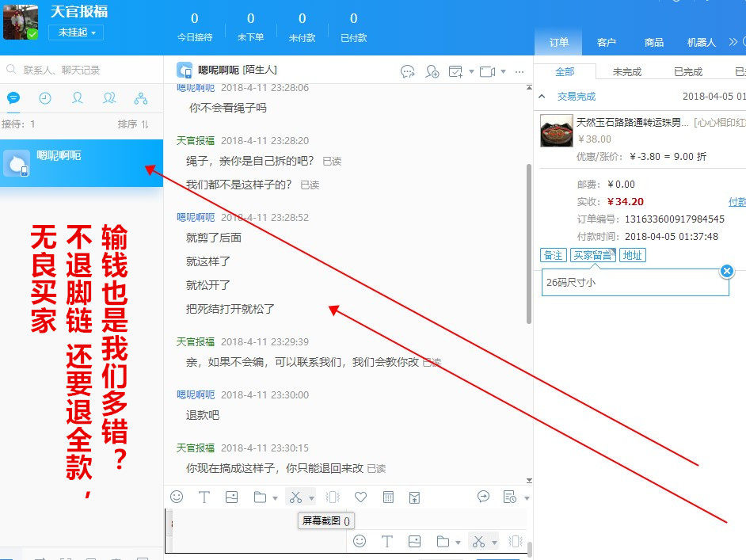Click the search magnifier icon
This screenshot has width=746, height=560.
pyautogui.click(x=11, y=70)
